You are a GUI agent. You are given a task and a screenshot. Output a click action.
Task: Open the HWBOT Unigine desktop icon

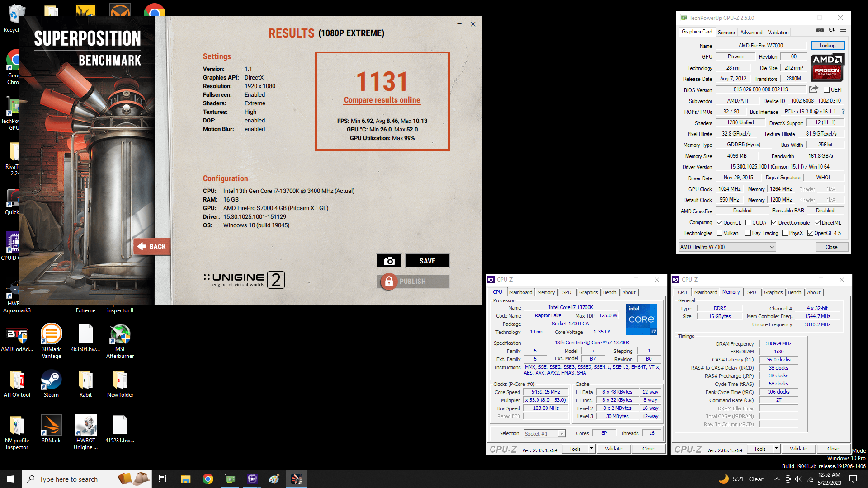(x=85, y=432)
